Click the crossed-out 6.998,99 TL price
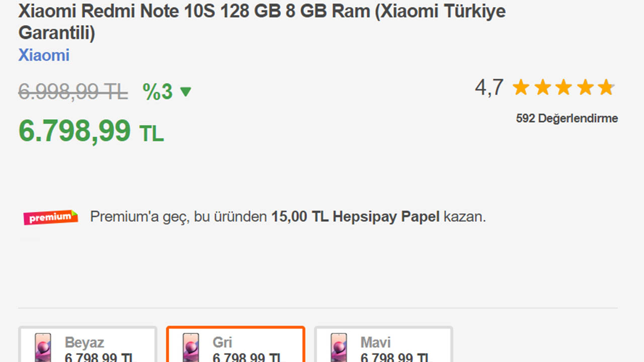Screen dimensions: 644x362 pyautogui.click(x=73, y=92)
